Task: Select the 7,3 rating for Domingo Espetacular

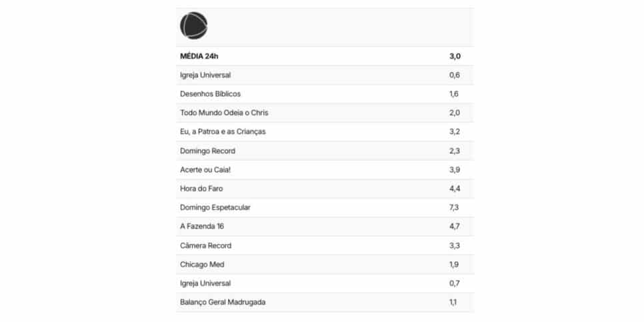Action: pos(454,208)
